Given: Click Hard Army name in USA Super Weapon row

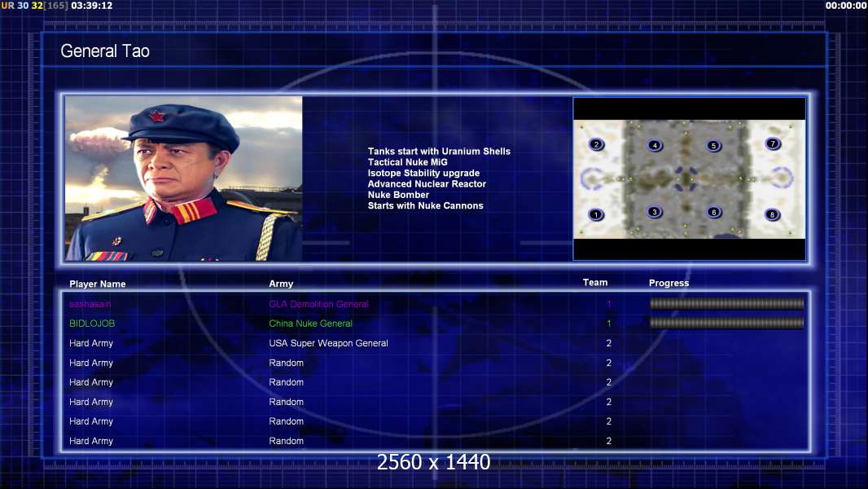Looking at the screenshot, I should (91, 343).
